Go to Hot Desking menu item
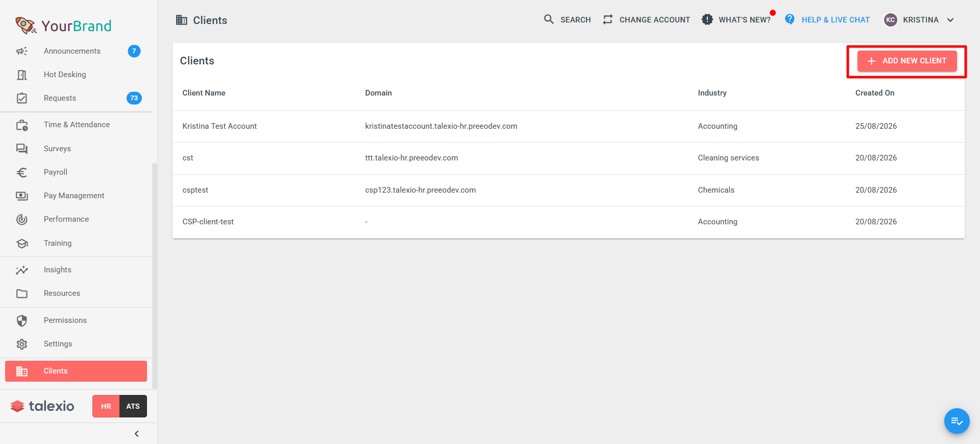This screenshot has height=444, width=980. click(76, 75)
